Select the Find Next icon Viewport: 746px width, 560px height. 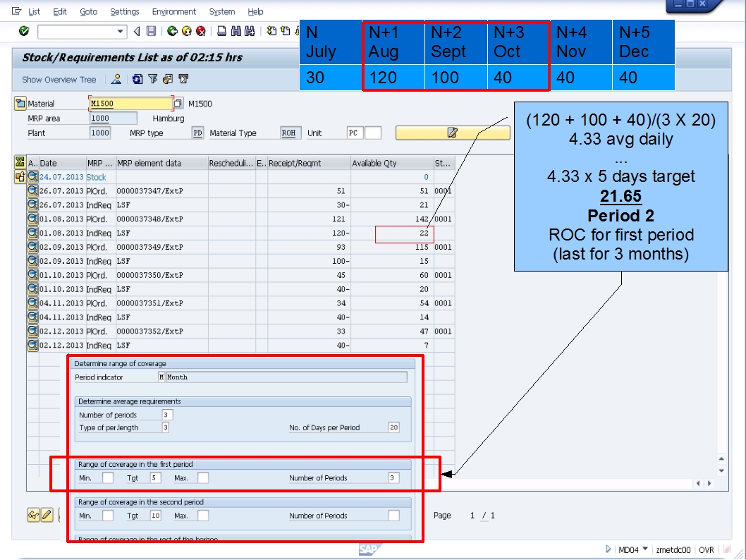pyautogui.click(x=251, y=32)
